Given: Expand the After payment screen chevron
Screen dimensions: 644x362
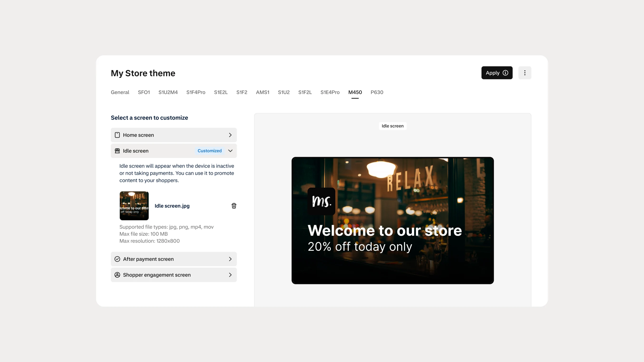Looking at the screenshot, I should click(x=230, y=259).
